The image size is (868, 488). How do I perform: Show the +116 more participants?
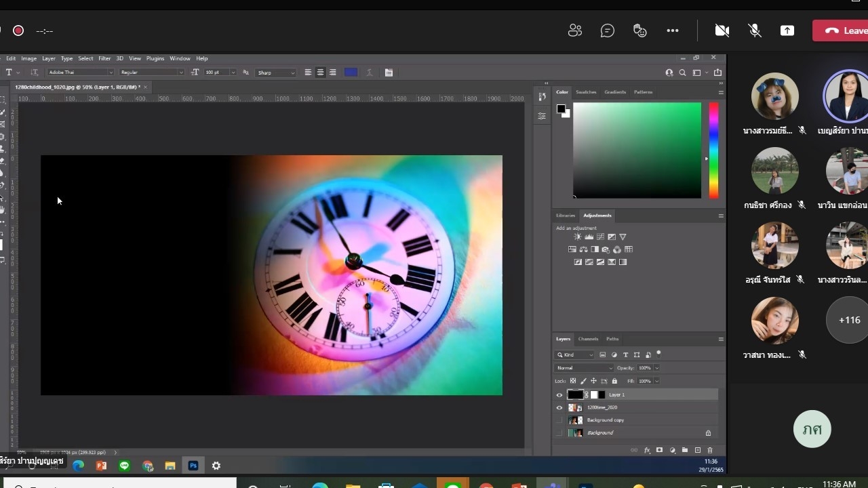849,320
